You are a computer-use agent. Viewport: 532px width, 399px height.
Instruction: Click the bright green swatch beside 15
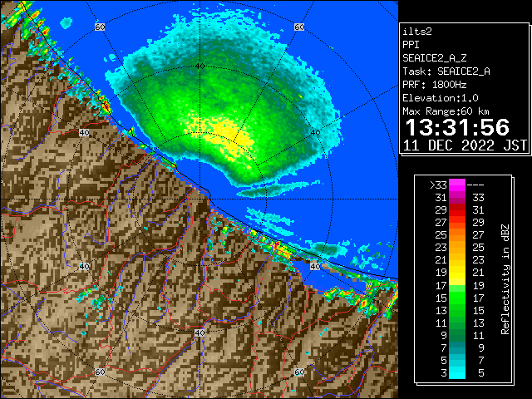pos(457,298)
